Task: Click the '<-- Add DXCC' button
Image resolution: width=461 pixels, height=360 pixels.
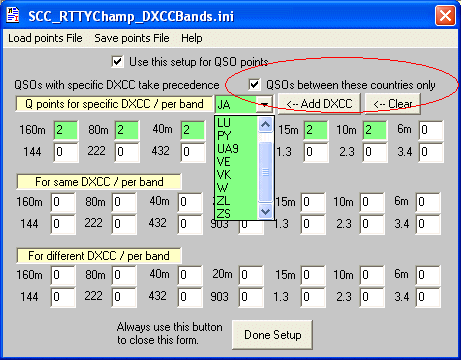Action: (319, 104)
